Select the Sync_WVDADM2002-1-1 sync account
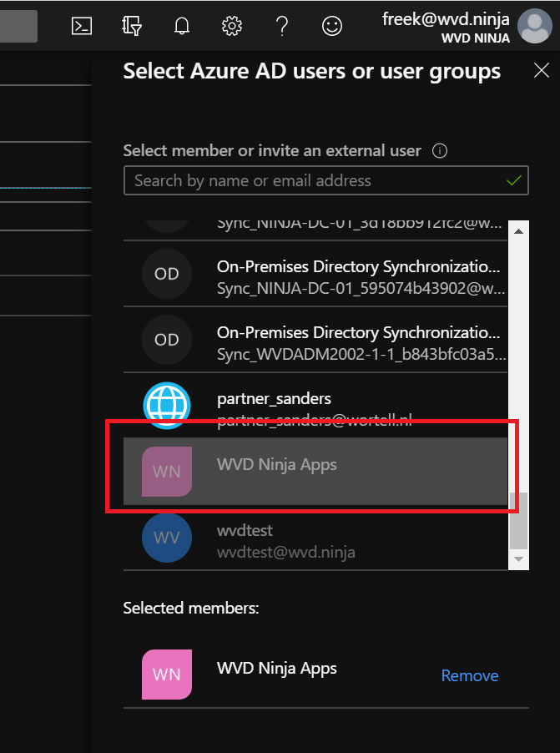The image size is (560, 753). (315, 340)
